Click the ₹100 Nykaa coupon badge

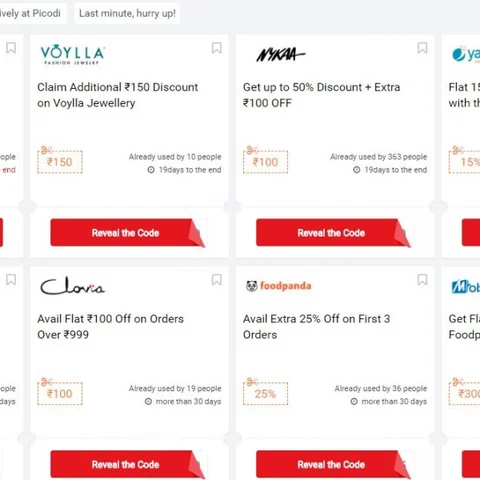coord(265,160)
